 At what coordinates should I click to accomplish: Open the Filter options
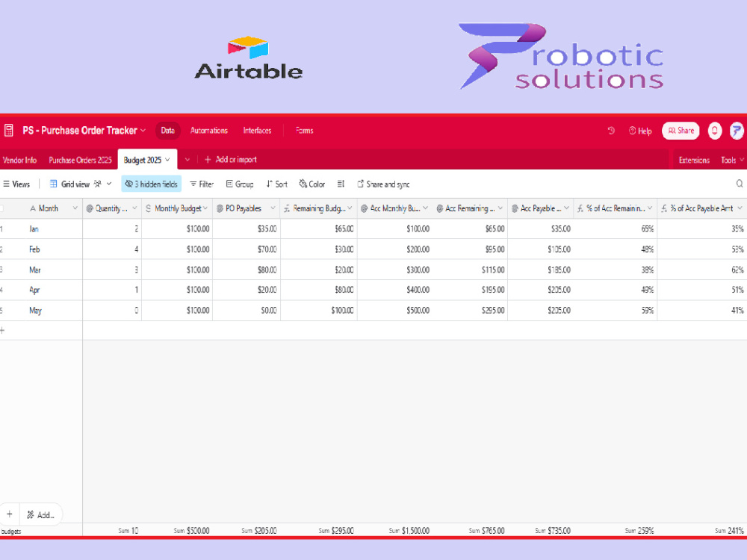202,184
